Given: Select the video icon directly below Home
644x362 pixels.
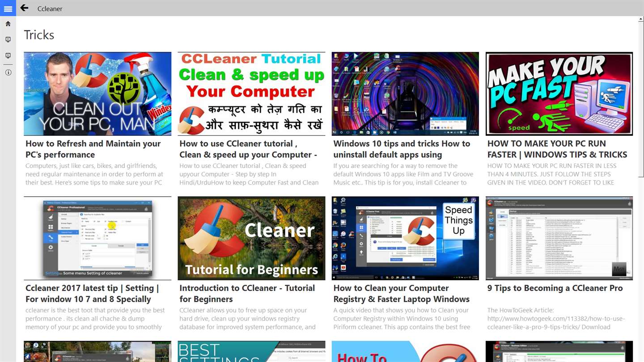Looking at the screenshot, I should [8, 40].
